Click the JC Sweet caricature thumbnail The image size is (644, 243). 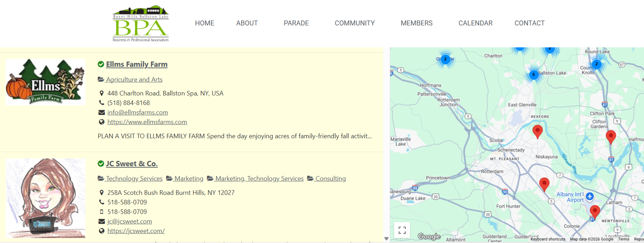coord(46,198)
